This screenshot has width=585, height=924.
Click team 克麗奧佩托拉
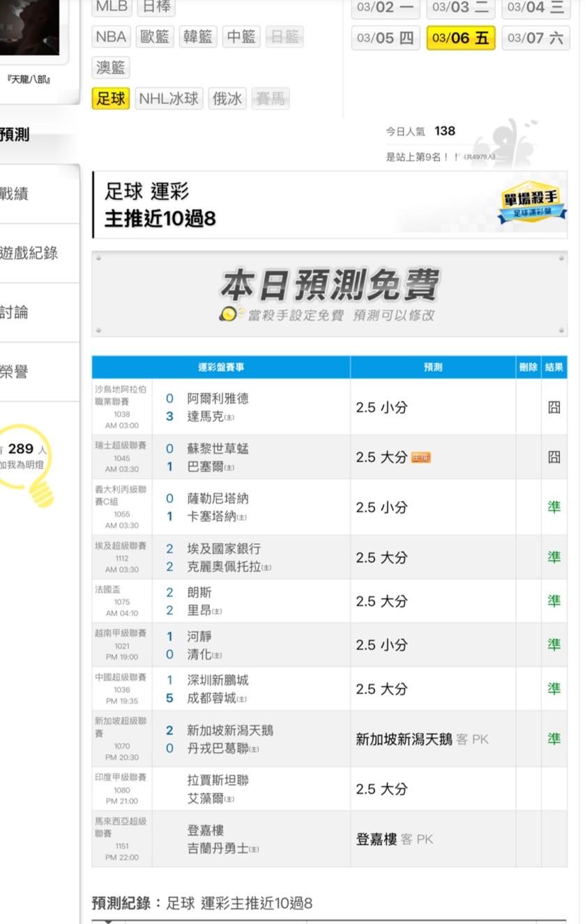pyautogui.click(x=224, y=567)
